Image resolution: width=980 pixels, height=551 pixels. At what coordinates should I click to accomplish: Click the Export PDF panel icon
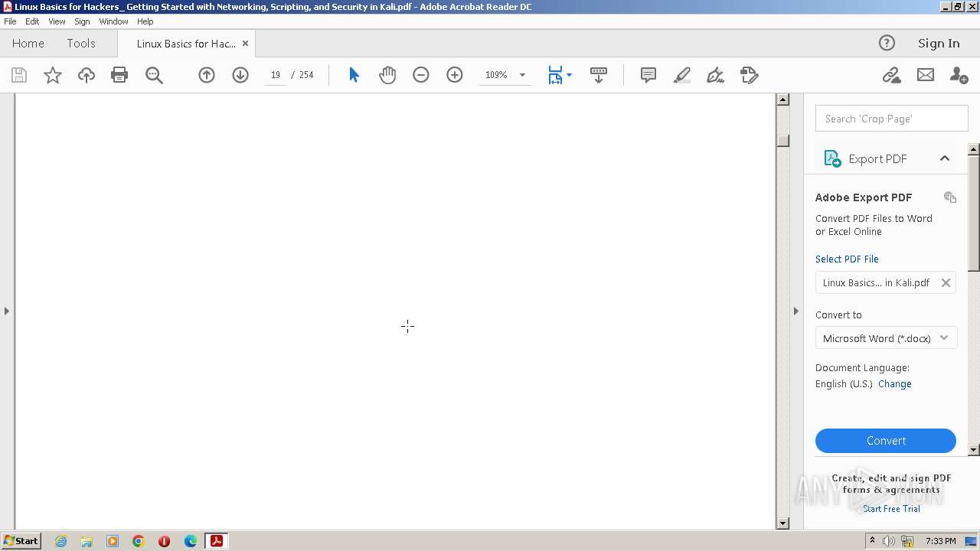[832, 158]
